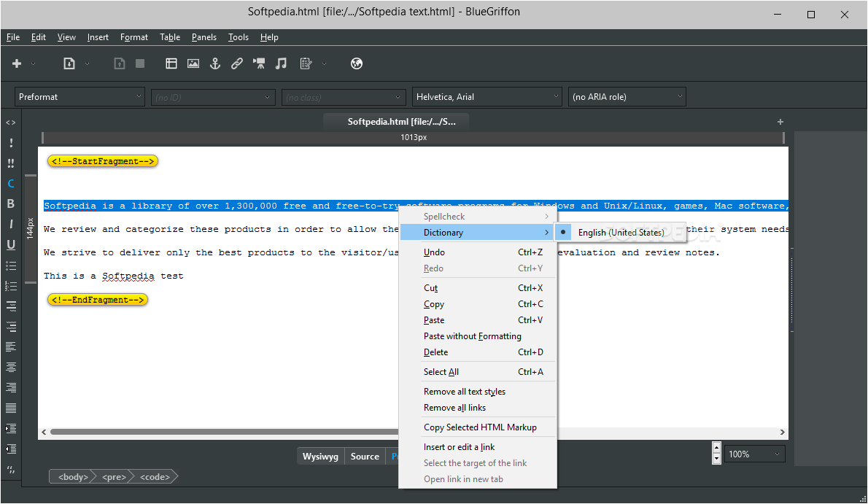
Task: Click the definition term icon
Action: (10, 306)
